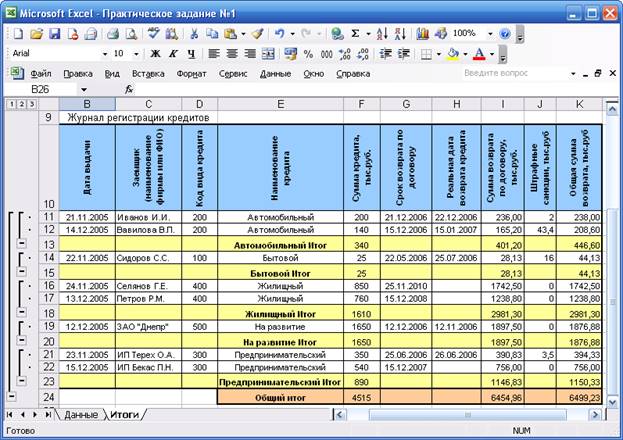Open the Chart Wizard icon
Screen dimensions: 623x440
(422, 34)
